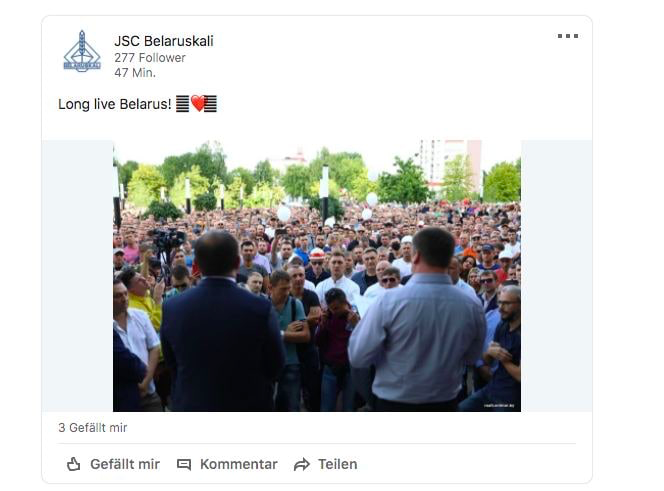Click the Gefällt mir button label
The height and width of the screenshot is (491, 664).
(125, 464)
